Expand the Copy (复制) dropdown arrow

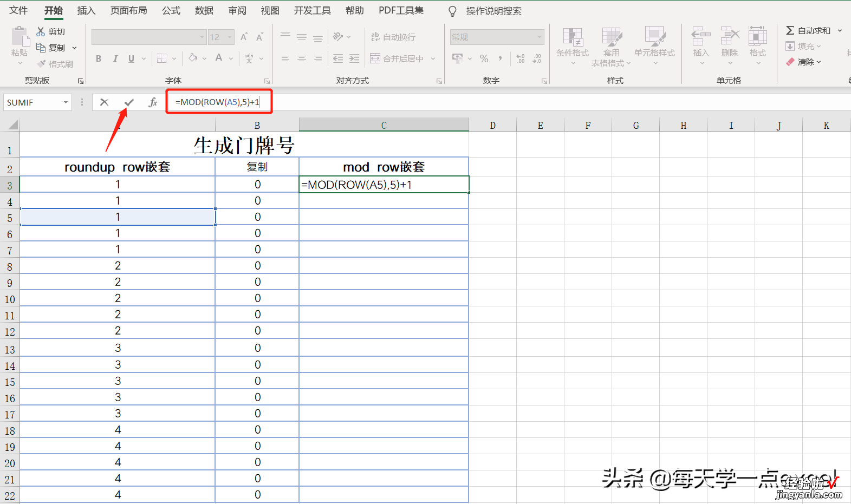pyautogui.click(x=75, y=48)
